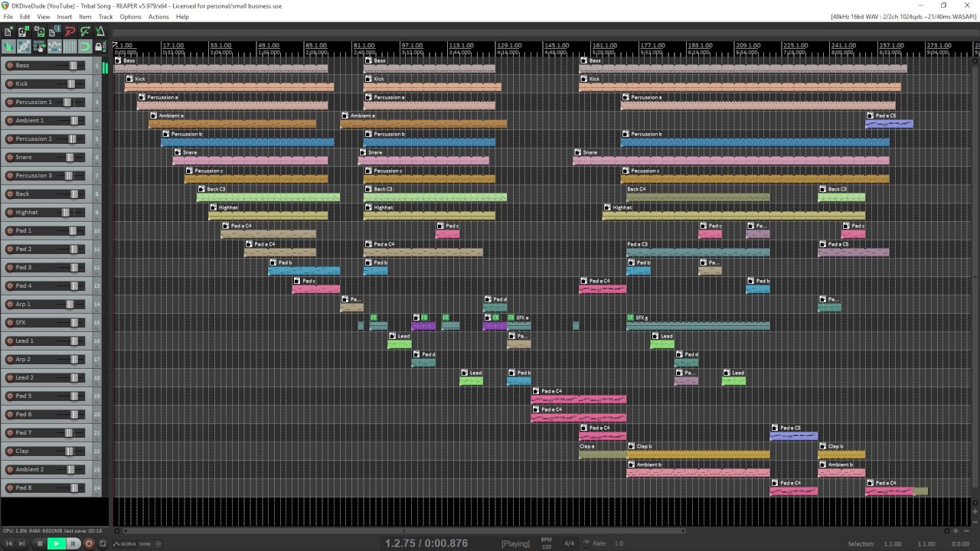Click the Open Project toolbar icon

[24, 31]
